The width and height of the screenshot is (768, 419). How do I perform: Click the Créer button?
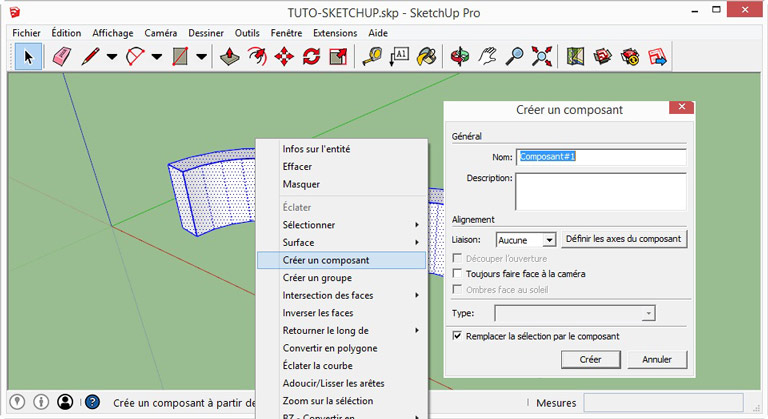(x=591, y=360)
